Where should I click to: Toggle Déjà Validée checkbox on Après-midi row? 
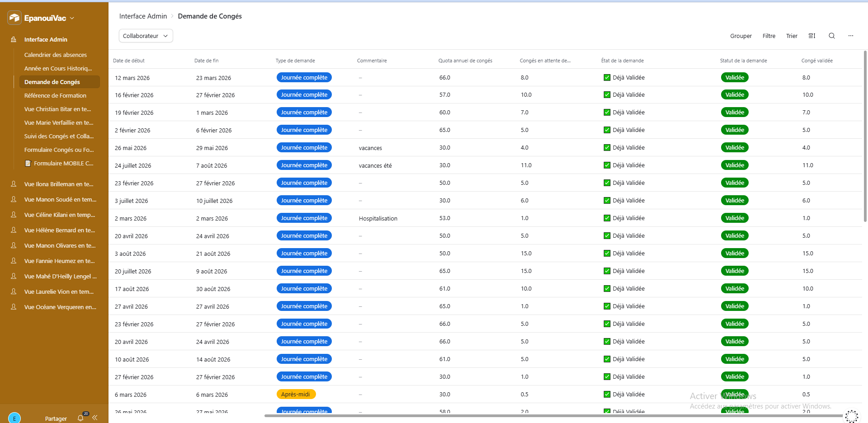(607, 395)
